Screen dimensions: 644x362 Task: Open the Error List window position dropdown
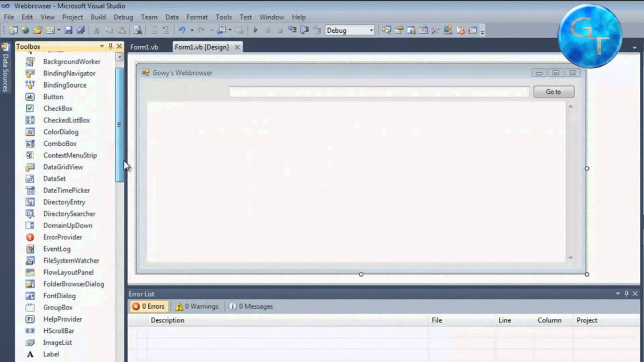point(618,294)
